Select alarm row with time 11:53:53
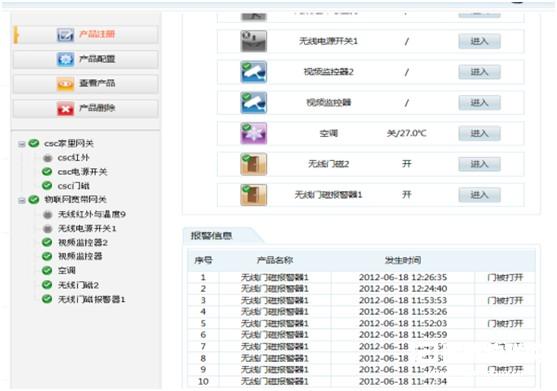The image size is (557, 391). [x=362, y=300]
